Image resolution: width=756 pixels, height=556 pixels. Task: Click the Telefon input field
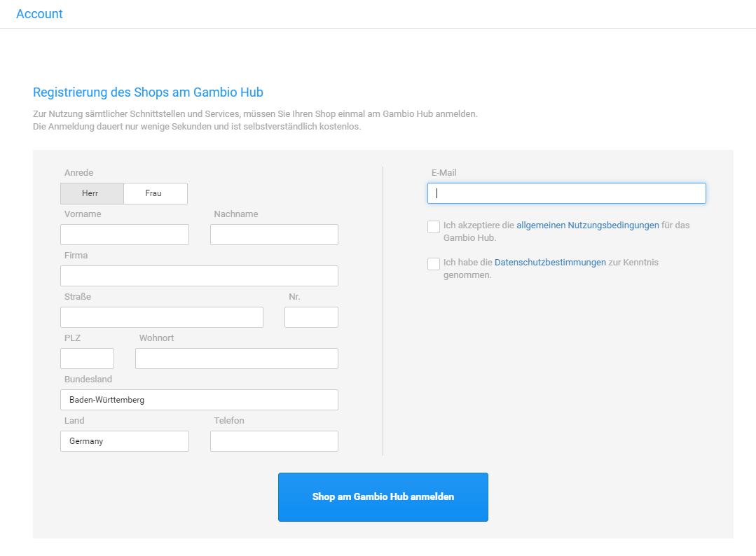[x=273, y=440]
